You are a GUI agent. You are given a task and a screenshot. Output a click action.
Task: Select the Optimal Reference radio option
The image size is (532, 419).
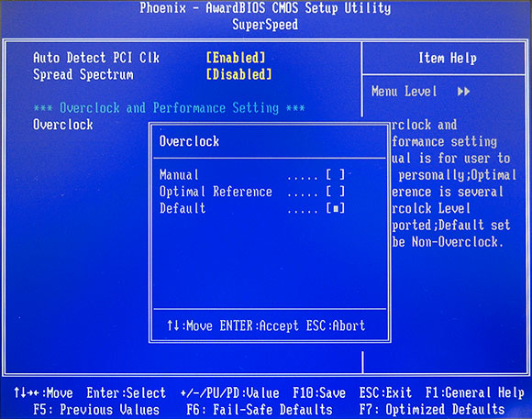(x=252, y=192)
